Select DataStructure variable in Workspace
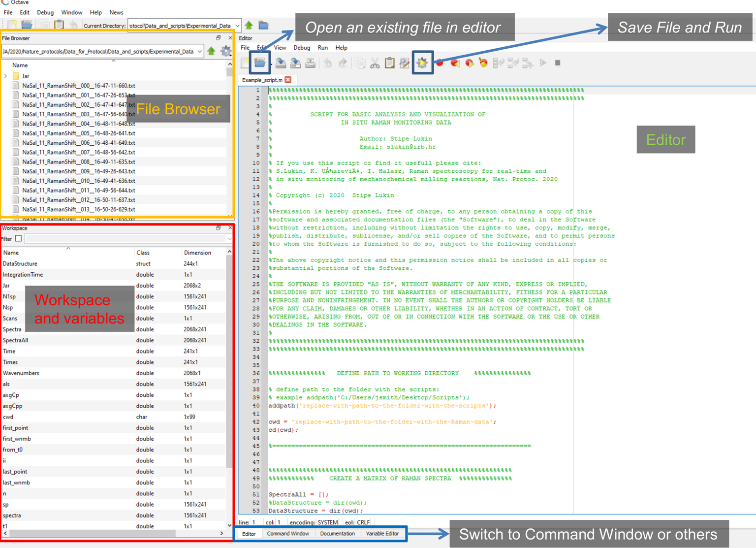Image resolution: width=756 pixels, height=548 pixels. click(113, 264)
